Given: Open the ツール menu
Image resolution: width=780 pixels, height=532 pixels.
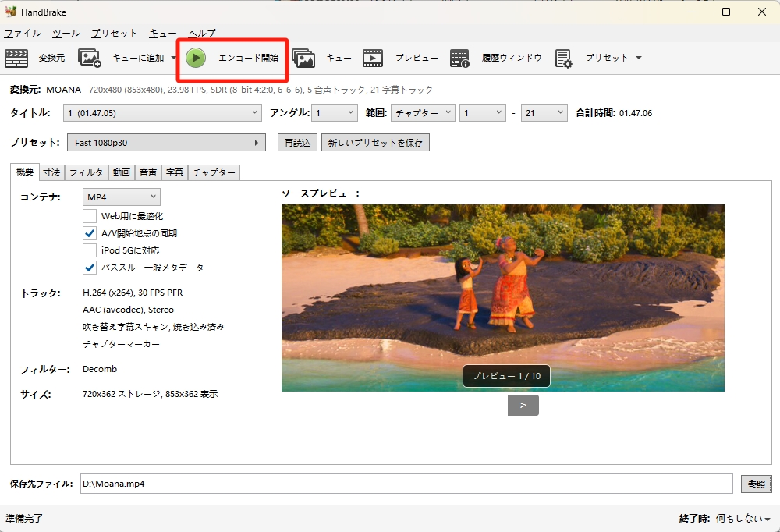Looking at the screenshot, I should [66, 34].
